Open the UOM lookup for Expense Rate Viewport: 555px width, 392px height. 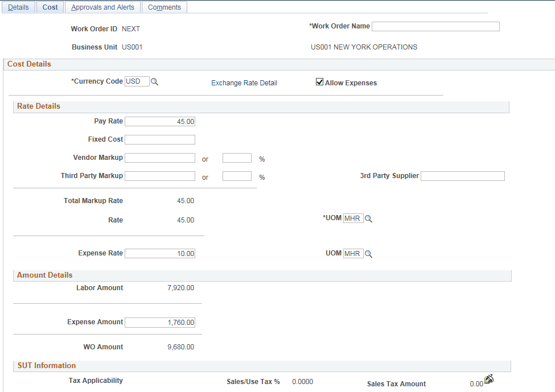368,254
